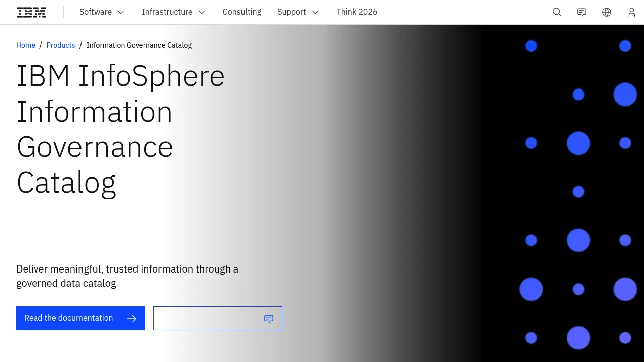Open the globe region selector icon
The image size is (644, 362).
pyautogui.click(x=607, y=12)
